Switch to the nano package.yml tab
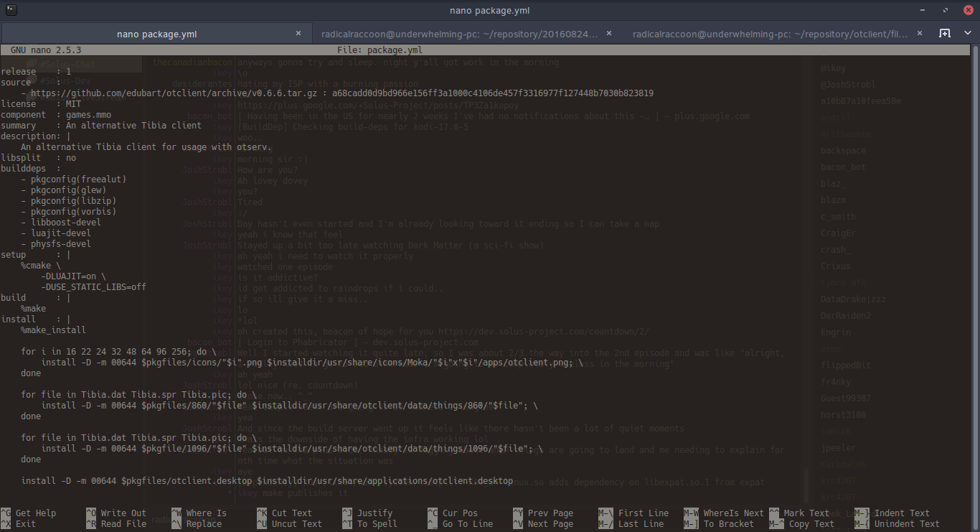The width and height of the screenshot is (980, 532). coord(156,34)
